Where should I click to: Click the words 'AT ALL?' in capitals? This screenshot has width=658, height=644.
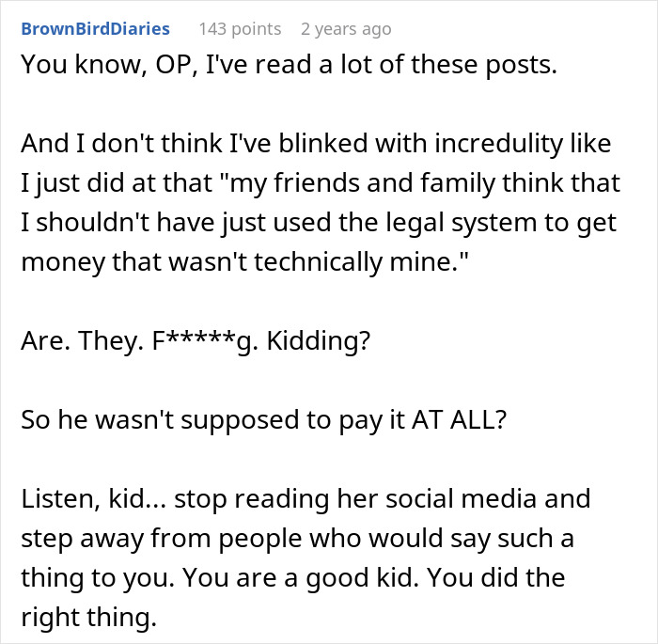(460, 419)
